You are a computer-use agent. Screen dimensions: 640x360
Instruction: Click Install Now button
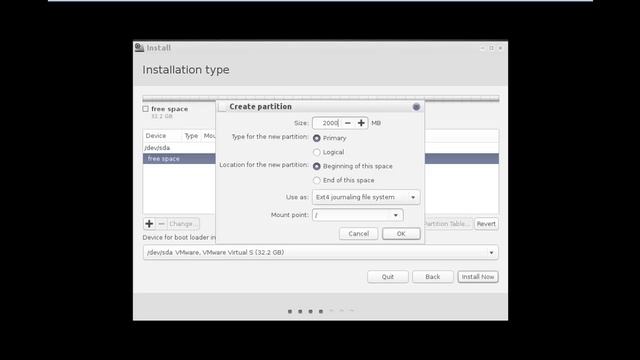tap(478, 277)
